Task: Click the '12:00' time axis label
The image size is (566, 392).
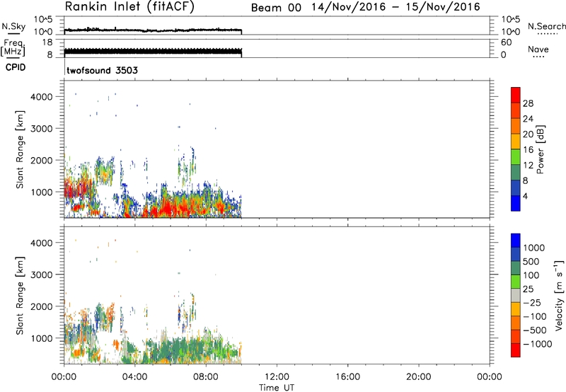Action: pos(277,377)
